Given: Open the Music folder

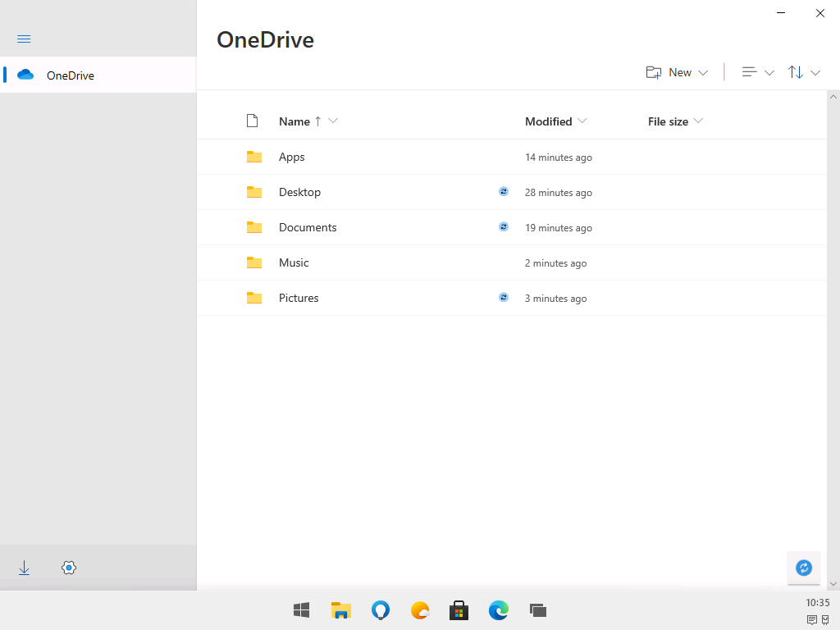Looking at the screenshot, I should point(294,263).
